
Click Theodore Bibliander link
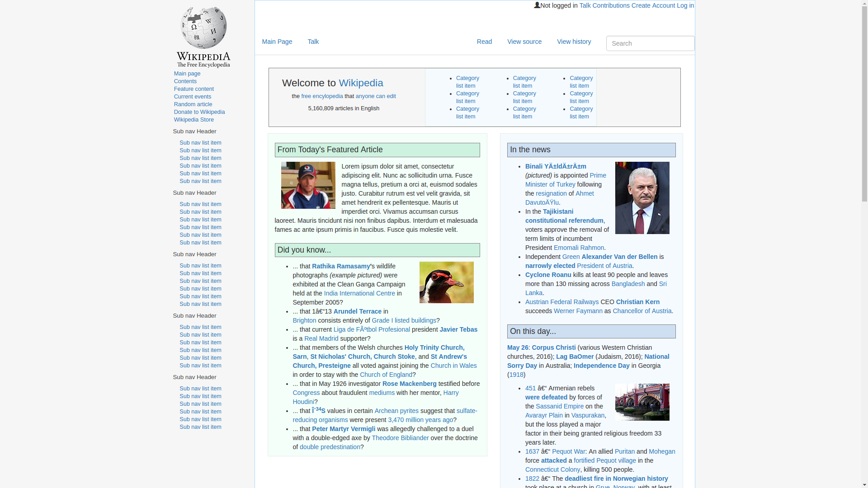[400, 438]
